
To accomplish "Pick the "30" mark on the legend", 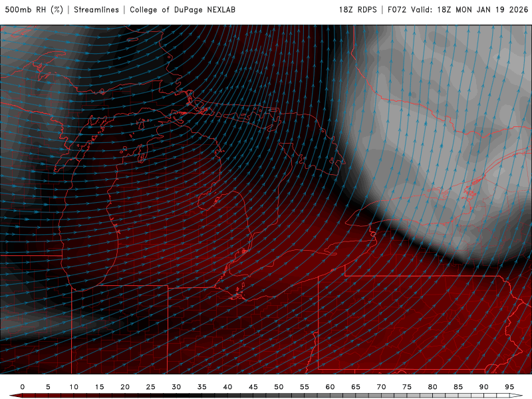I will (176, 387).
